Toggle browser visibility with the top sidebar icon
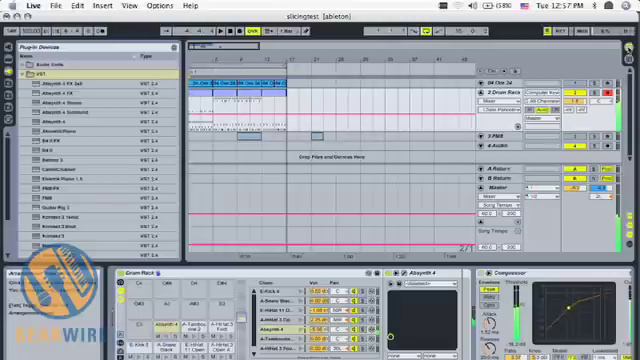Screen dimensions: 640x360 click(8, 47)
